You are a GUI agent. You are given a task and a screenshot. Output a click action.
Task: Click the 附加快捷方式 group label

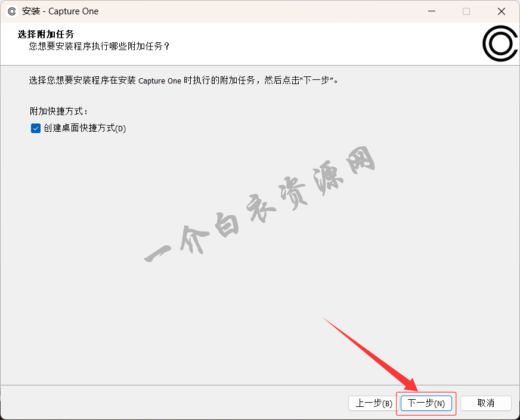tap(58, 111)
